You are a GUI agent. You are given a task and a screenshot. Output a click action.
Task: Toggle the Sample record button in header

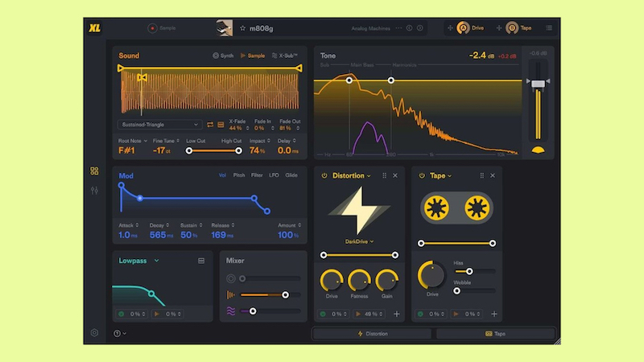[x=152, y=28]
